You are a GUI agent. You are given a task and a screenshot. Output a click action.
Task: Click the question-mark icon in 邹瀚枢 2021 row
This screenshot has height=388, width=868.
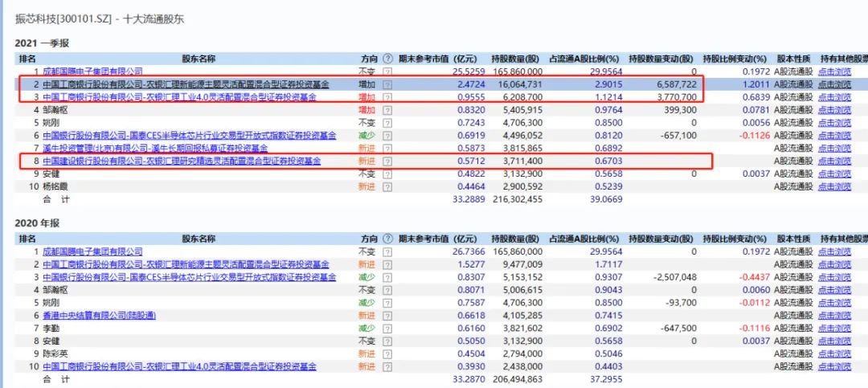[387, 110]
